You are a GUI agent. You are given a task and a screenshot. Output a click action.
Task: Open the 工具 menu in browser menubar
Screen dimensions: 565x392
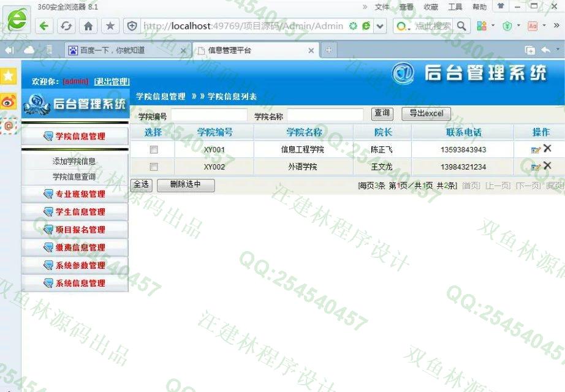point(455,7)
